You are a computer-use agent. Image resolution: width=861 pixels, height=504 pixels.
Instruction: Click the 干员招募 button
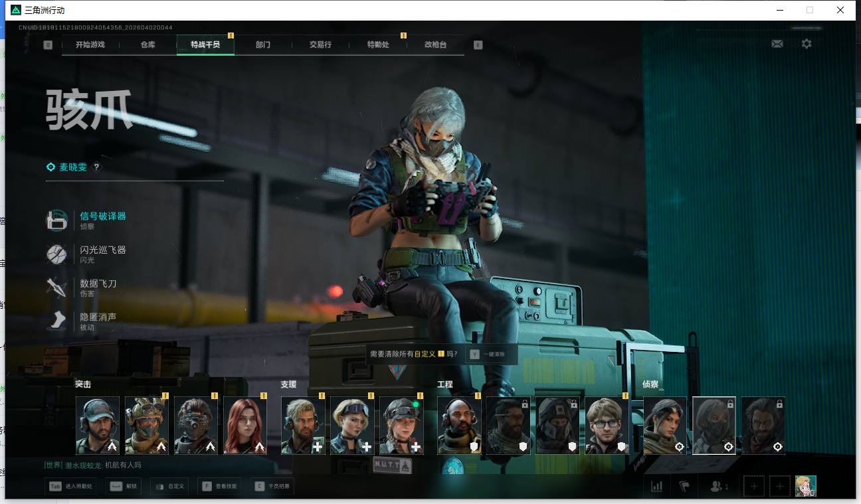(x=273, y=486)
